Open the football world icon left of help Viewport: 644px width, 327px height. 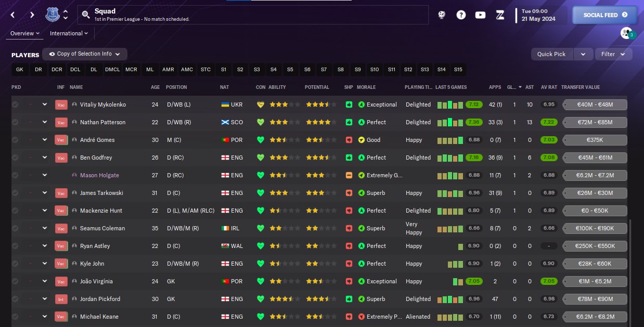coord(442,15)
